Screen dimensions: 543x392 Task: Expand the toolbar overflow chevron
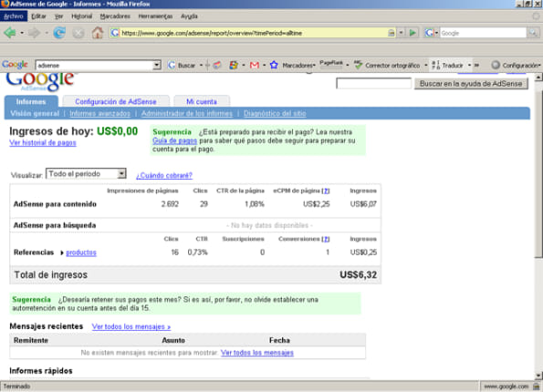point(477,65)
